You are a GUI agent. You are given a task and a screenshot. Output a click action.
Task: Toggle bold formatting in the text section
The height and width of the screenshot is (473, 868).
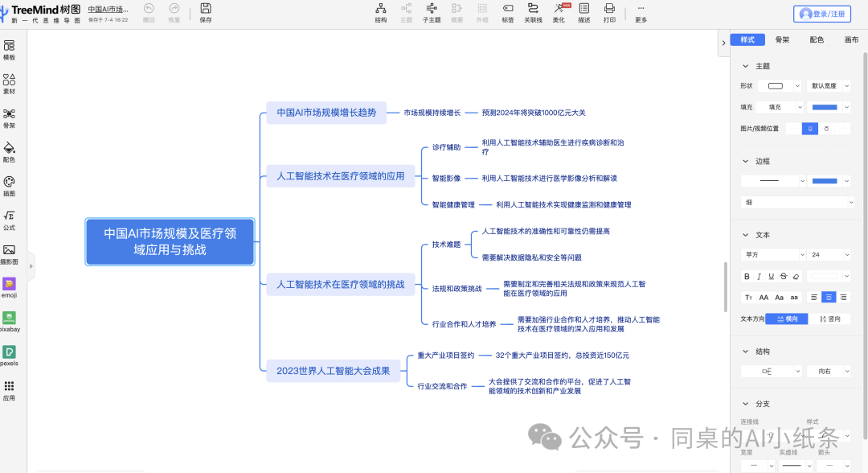(747, 276)
